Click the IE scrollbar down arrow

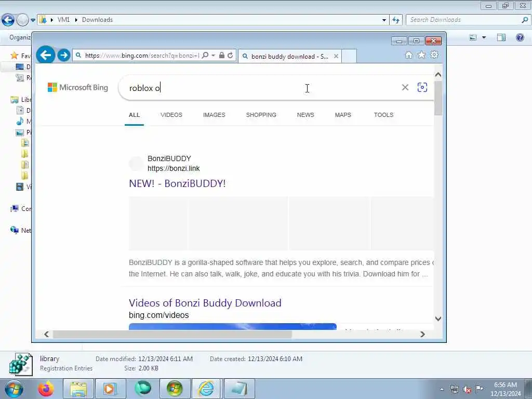(x=438, y=318)
